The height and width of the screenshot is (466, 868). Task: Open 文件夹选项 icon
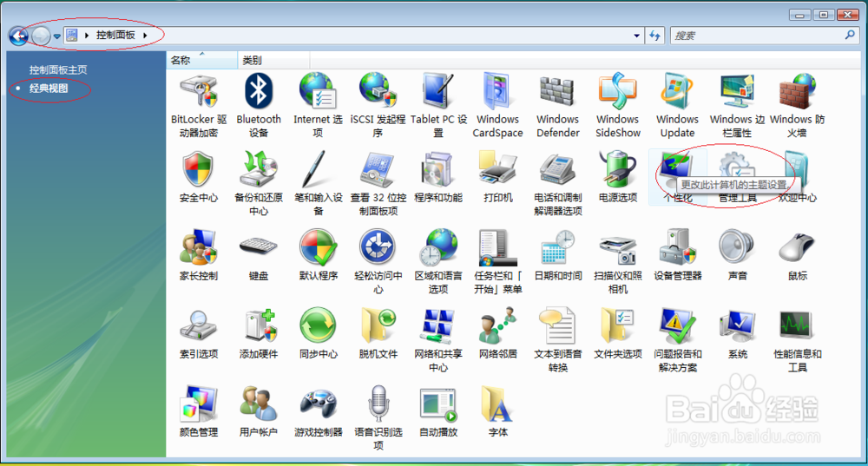[x=617, y=325]
